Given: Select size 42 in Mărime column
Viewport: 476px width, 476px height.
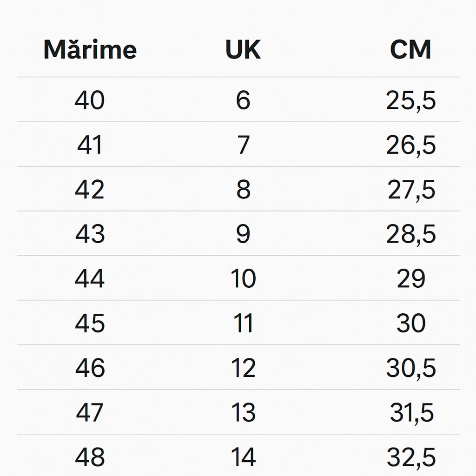Looking at the screenshot, I should [90, 190].
